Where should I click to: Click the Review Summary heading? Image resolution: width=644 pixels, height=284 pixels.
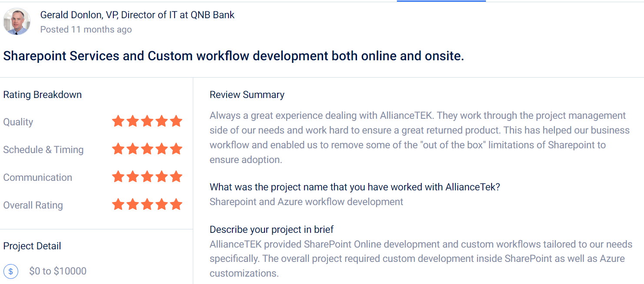[247, 95]
